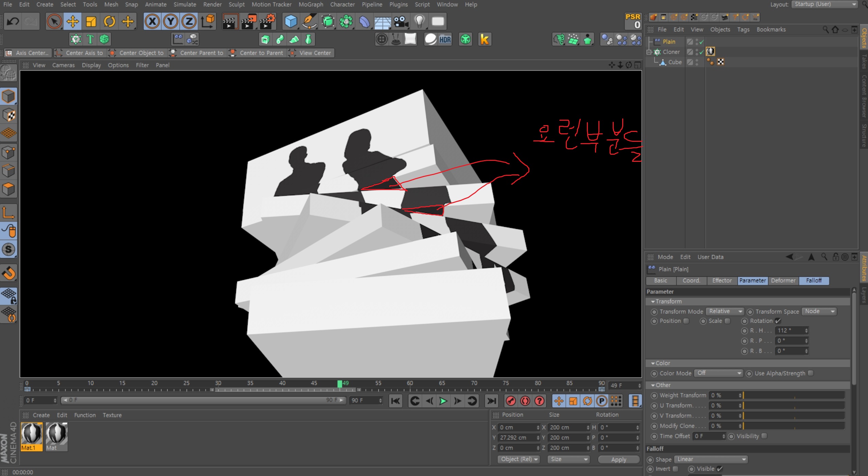
Task: Click the R.H rotation value field
Action: (792, 330)
